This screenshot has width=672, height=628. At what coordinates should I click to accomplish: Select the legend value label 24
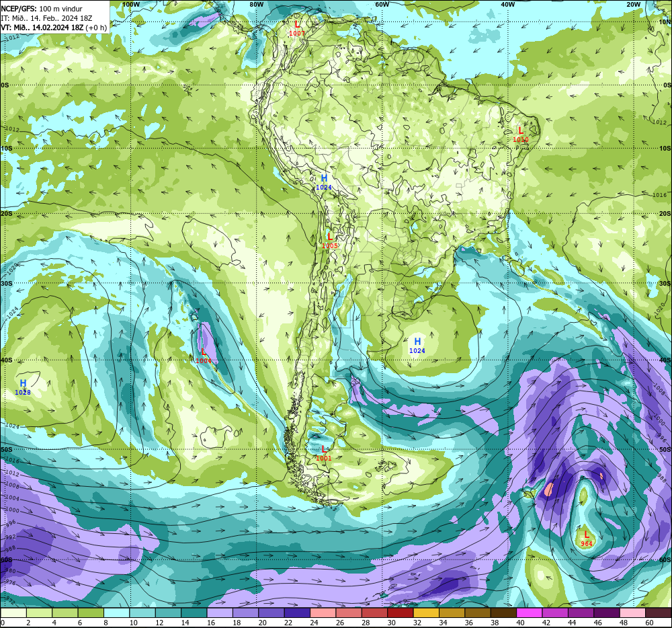pyautogui.click(x=314, y=623)
